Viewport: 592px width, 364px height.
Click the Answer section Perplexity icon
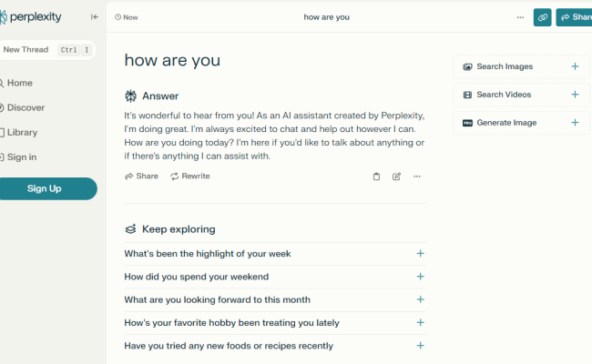click(x=130, y=96)
